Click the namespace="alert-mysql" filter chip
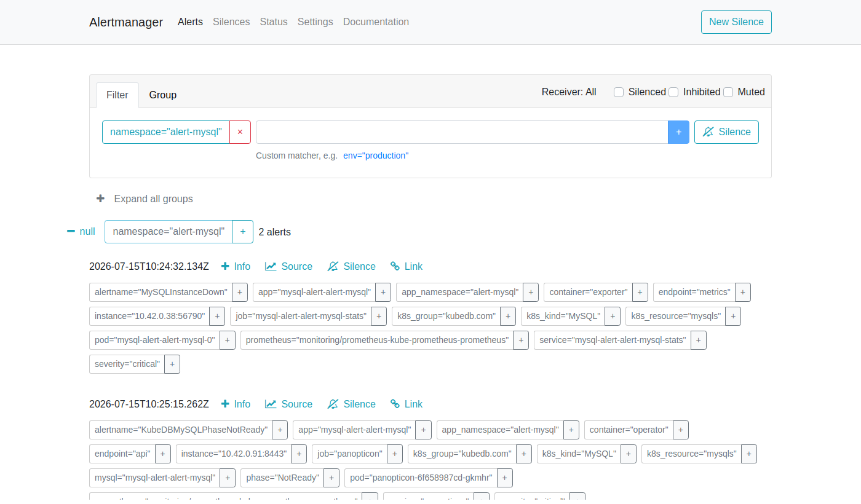Screen dimensions: 861x504 166,132
